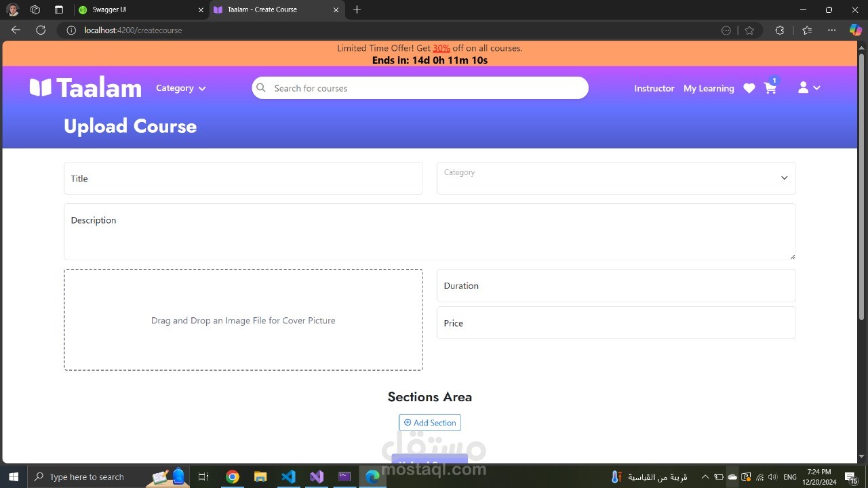
Task: Open the tab actions menu icon
Action: pyautogui.click(x=58, y=9)
